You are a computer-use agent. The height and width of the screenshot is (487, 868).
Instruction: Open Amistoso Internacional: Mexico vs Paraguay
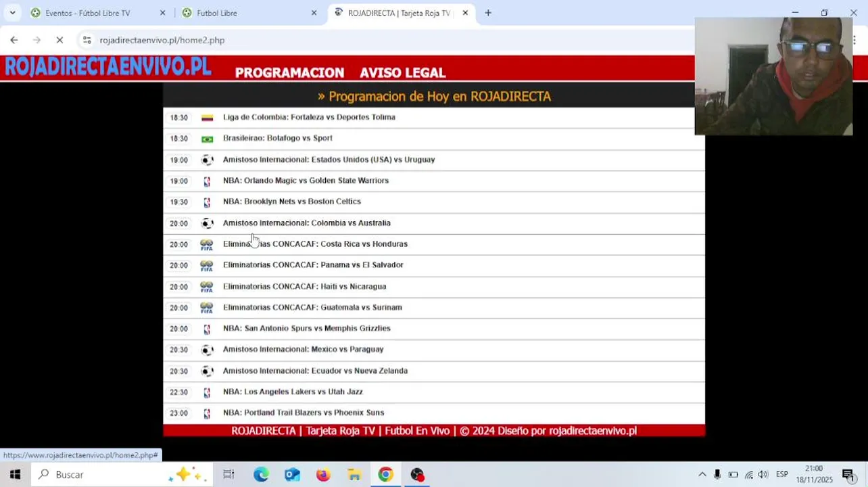pos(304,349)
